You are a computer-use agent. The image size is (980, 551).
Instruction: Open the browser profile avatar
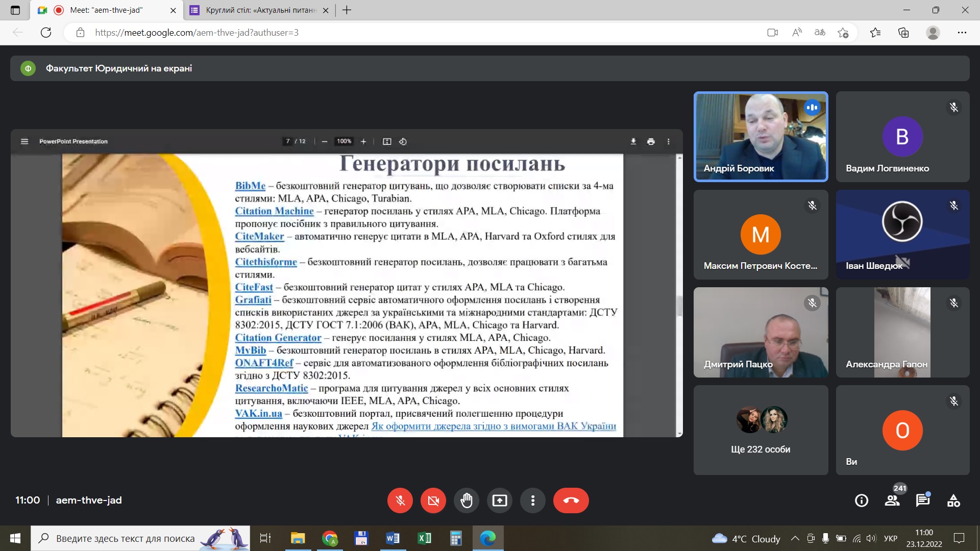click(x=933, y=33)
